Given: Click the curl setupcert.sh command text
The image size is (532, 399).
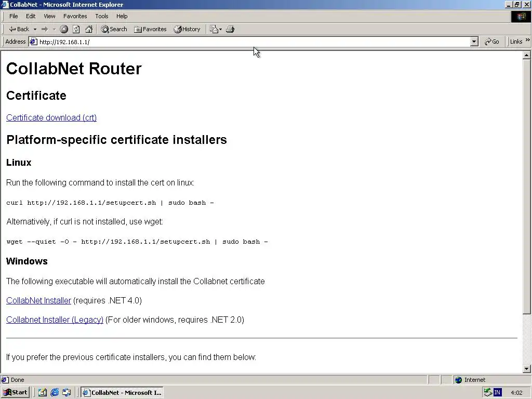Looking at the screenshot, I should 110,203.
